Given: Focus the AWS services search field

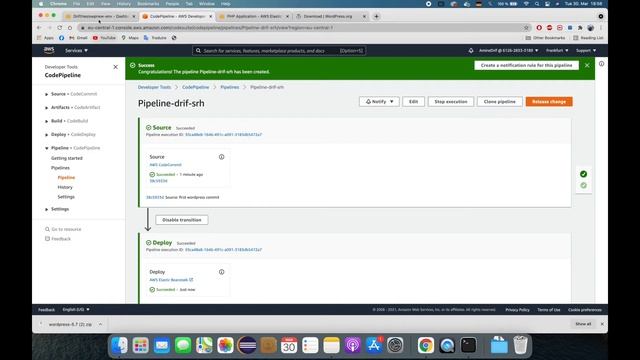Looking at the screenshot, I should tap(279, 51).
